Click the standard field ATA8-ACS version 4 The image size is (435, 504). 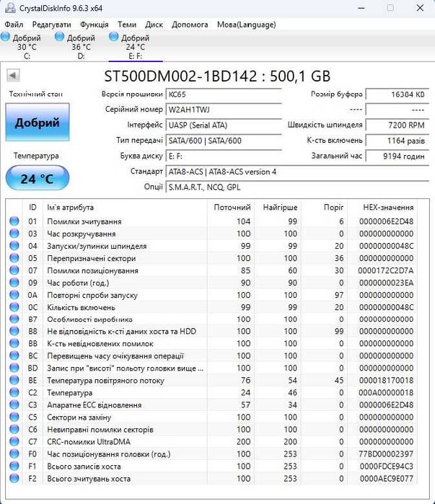(297, 172)
